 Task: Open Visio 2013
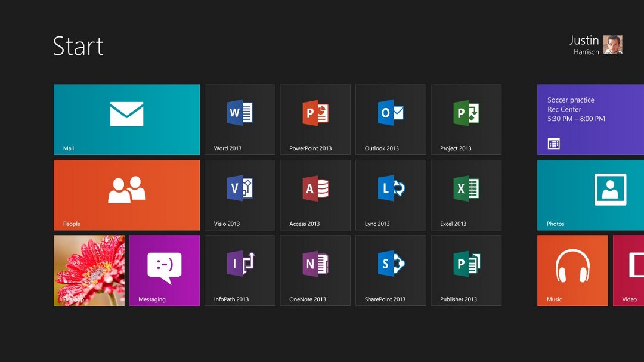click(240, 195)
